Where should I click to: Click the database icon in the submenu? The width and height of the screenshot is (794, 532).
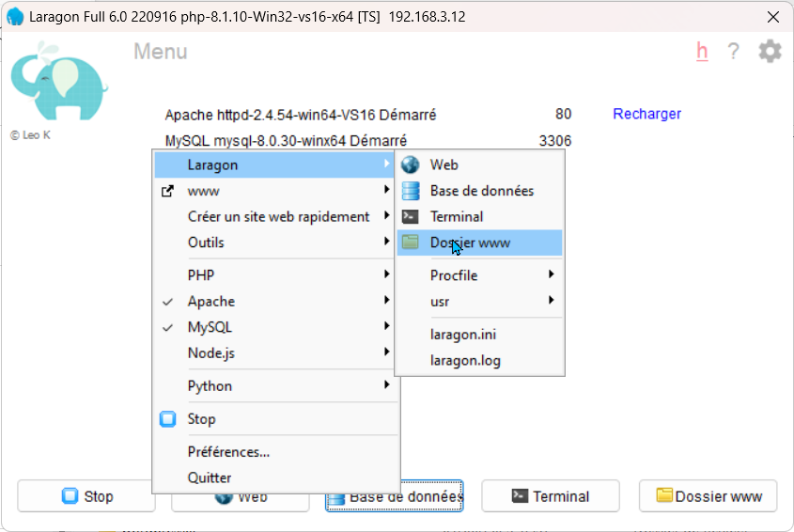click(410, 191)
